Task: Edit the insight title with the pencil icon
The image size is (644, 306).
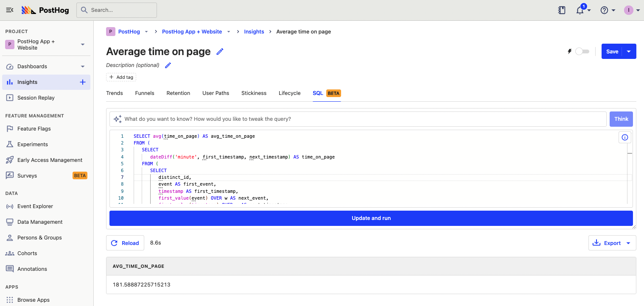Action: pyautogui.click(x=220, y=51)
